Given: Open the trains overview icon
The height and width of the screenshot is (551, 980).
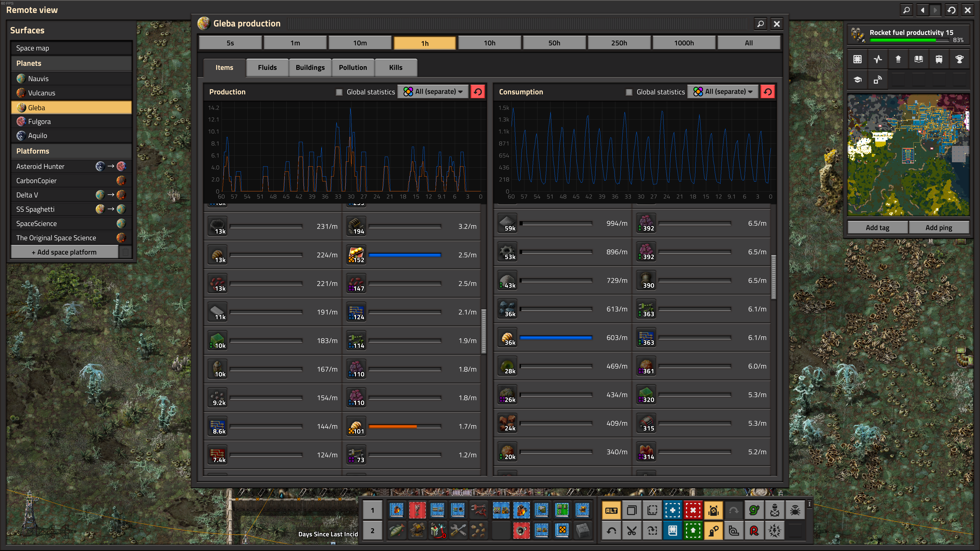Looking at the screenshot, I should (x=939, y=59).
